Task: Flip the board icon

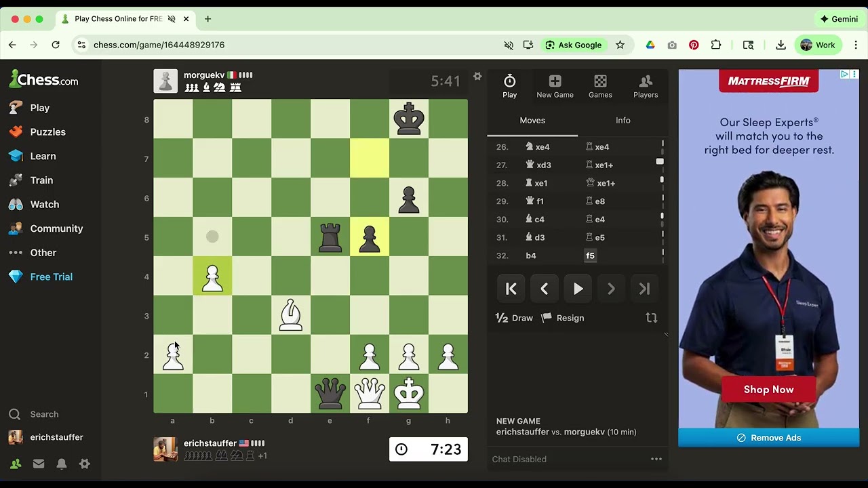Action: [652, 317]
